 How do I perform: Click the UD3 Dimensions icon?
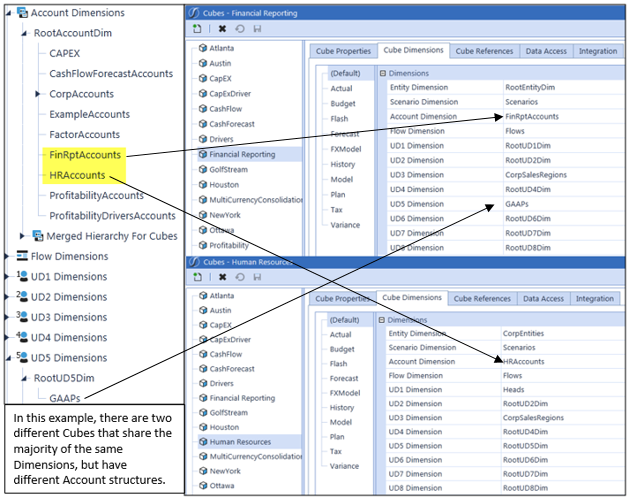(x=22, y=317)
